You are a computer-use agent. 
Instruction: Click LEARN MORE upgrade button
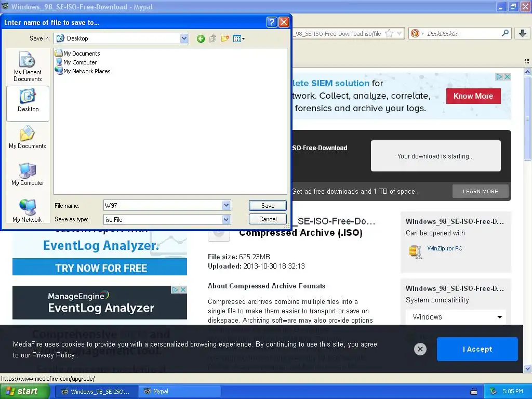pos(481,191)
